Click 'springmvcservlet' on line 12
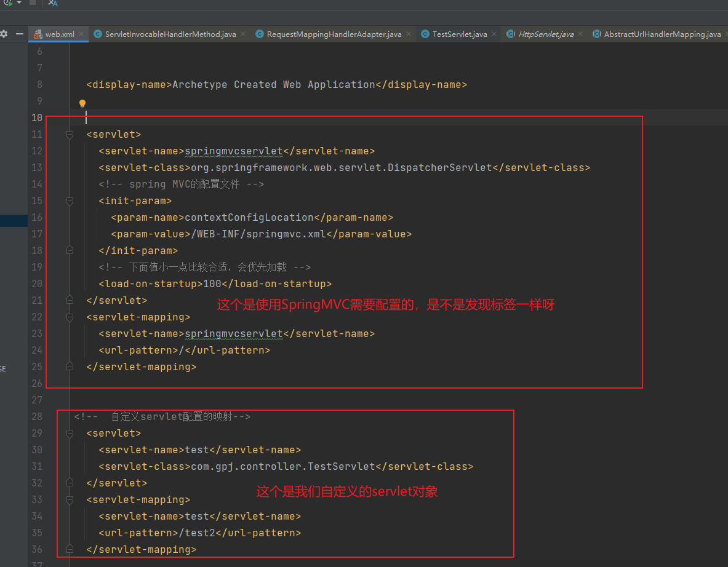 tap(233, 151)
